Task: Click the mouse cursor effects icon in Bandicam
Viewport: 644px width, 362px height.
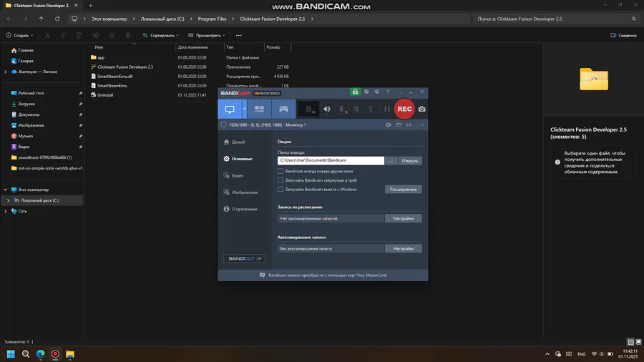Action: point(356,109)
